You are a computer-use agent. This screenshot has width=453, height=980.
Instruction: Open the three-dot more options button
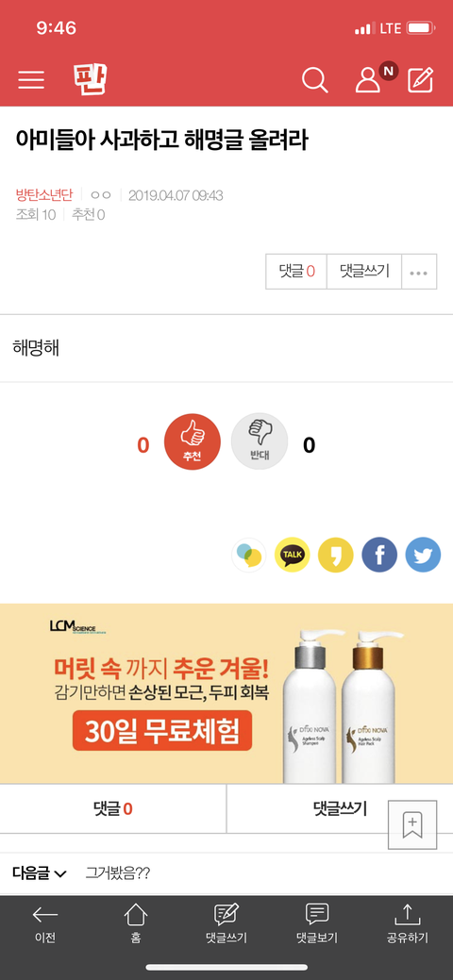pos(419,272)
